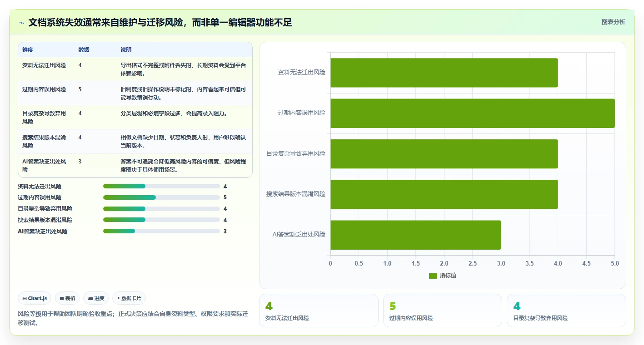Click the 维度 column header

(28, 50)
